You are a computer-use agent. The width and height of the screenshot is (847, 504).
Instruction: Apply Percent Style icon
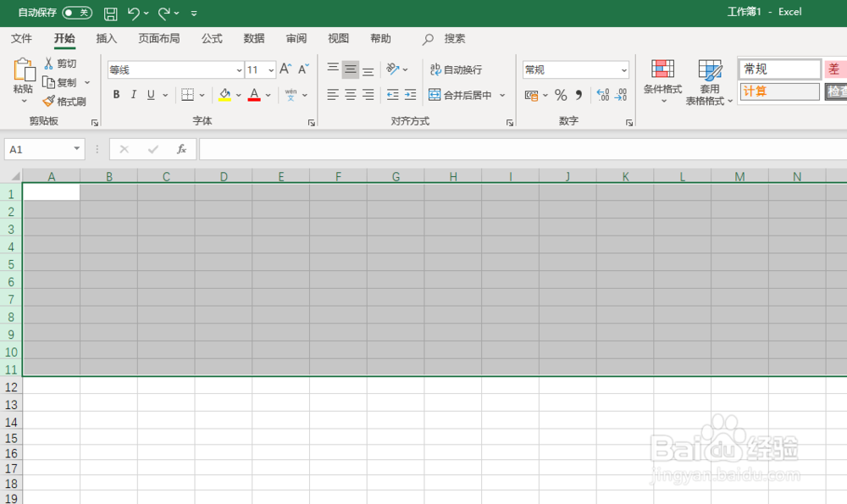[561, 95]
